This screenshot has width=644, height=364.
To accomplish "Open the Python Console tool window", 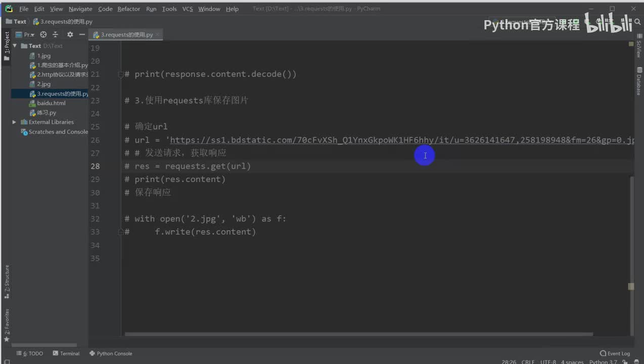I will coord(111,353).
